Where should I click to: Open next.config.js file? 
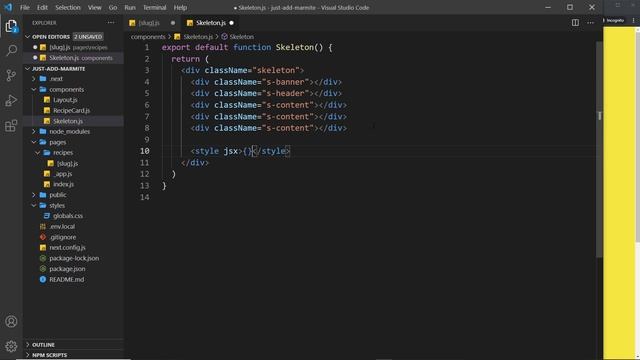click(67, 248)
